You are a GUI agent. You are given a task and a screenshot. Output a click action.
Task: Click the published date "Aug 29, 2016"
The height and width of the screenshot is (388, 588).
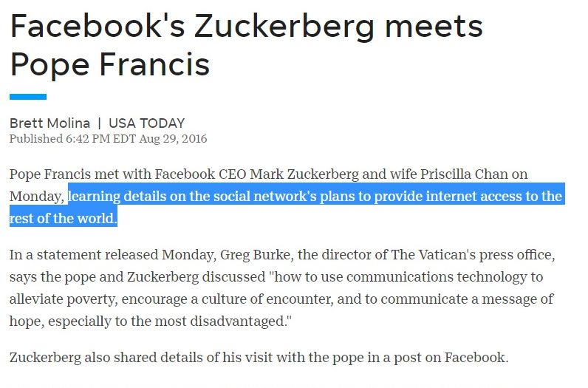pos(172,139)
